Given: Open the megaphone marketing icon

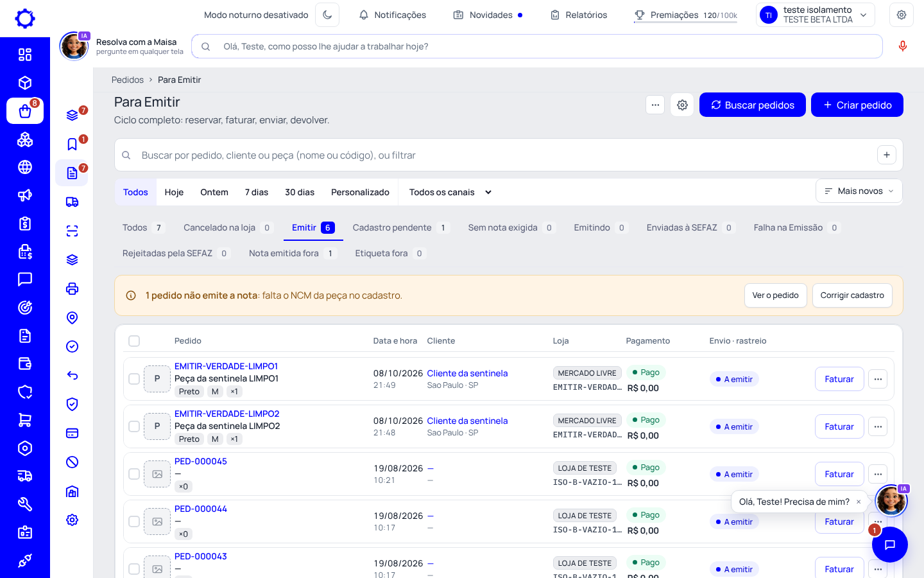Looking at the screenshot, I should point(25,195).
